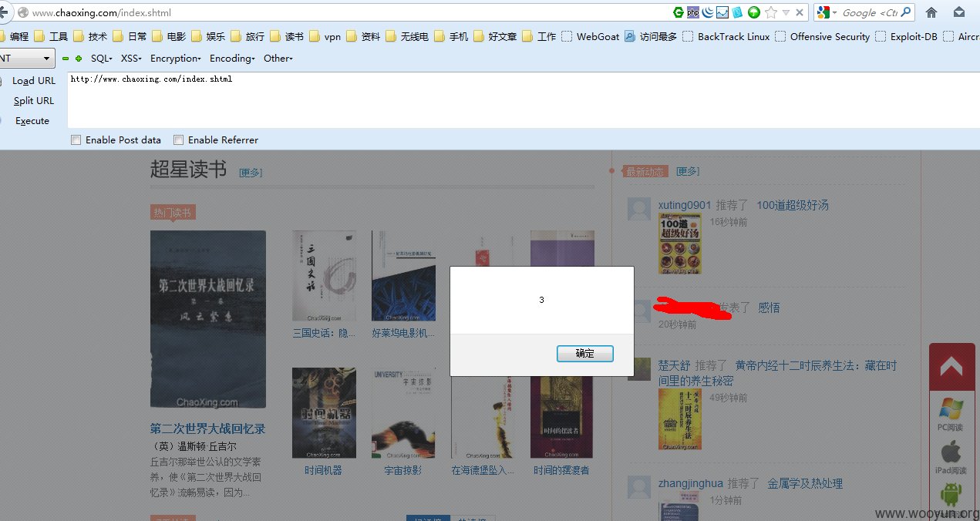Click the line chart extension icon

click(x=722, y=12)
